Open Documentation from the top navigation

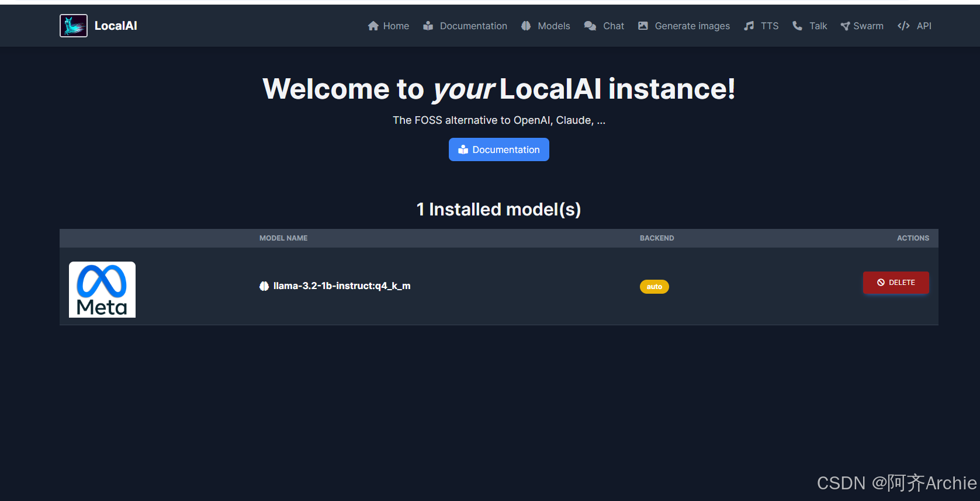(465, 26)
